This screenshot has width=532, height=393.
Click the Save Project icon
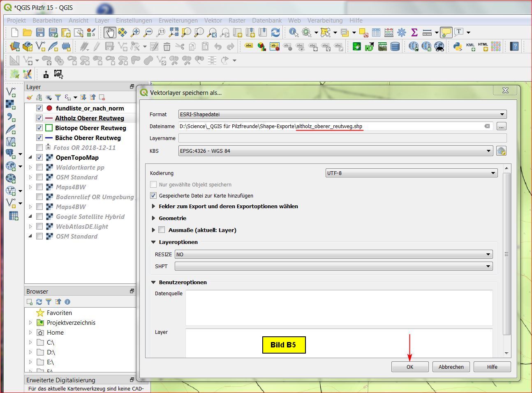[40, 32]
